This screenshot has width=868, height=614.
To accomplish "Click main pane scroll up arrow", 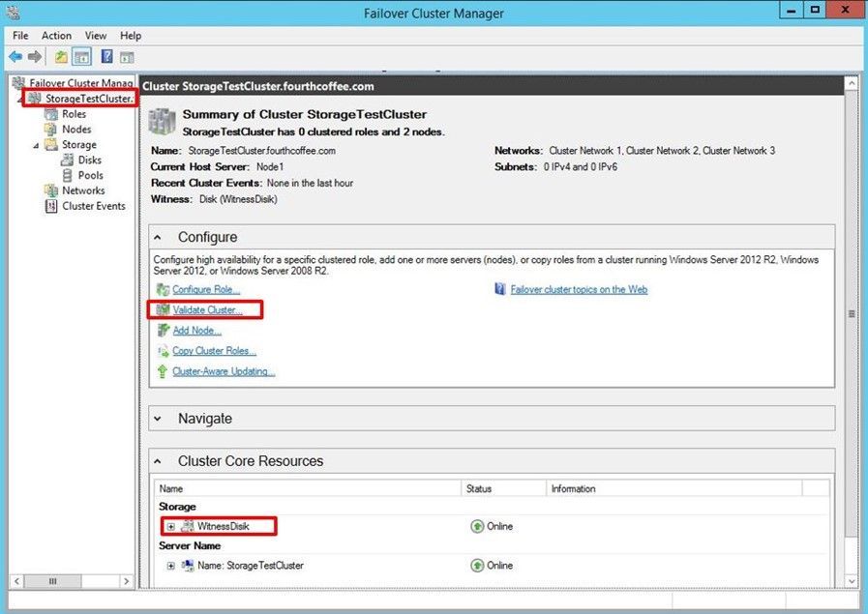I will [852, 84].
